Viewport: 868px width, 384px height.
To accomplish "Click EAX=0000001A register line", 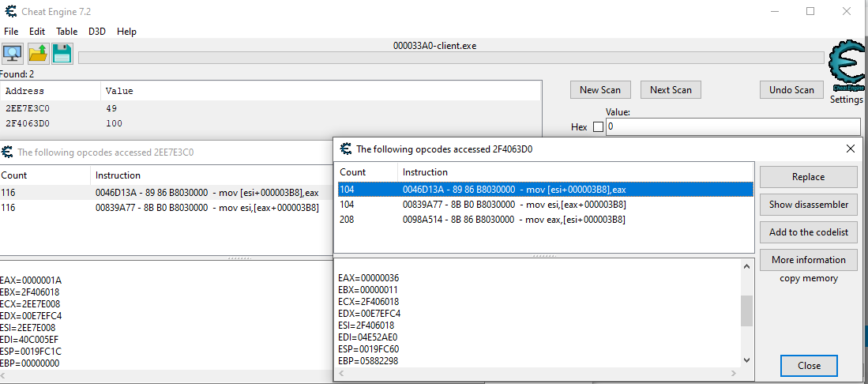I will [x=31, y=280].
